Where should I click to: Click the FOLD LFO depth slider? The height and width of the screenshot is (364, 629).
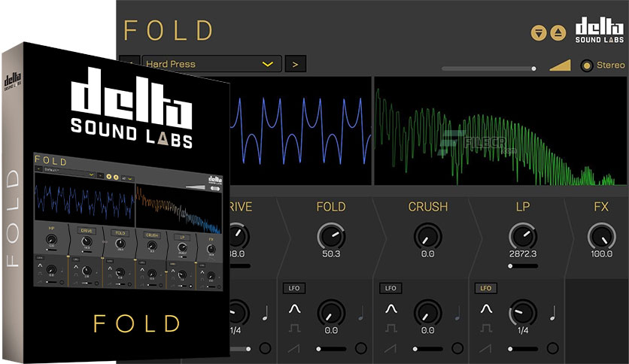331,349
